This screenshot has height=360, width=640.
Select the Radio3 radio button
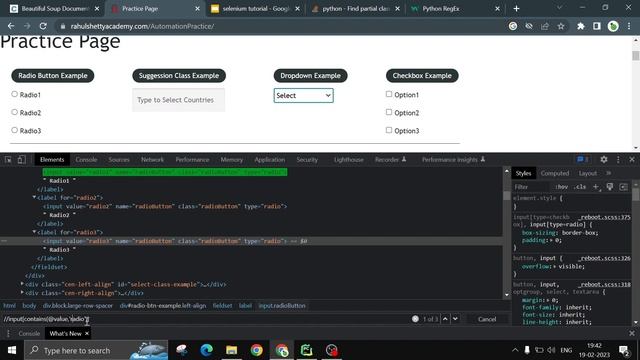(x=15, y=130)
